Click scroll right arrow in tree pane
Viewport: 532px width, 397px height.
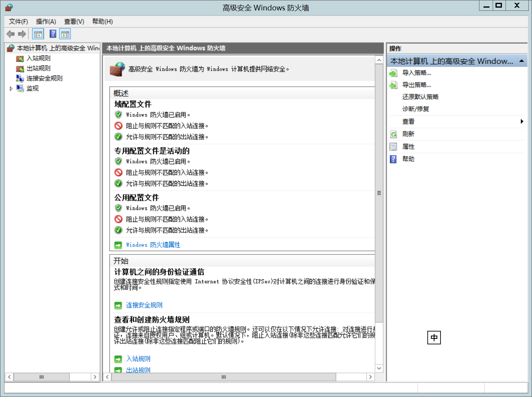tap(95, 377)
